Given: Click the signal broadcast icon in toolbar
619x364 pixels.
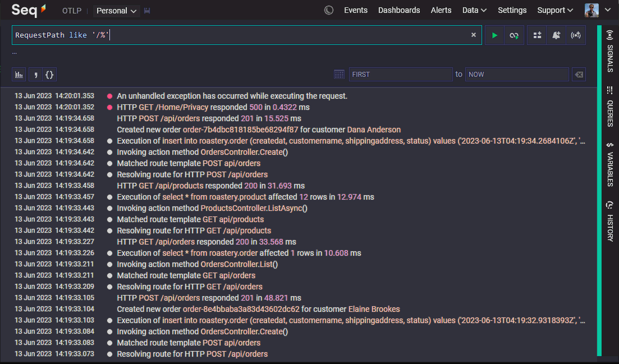Looking at the screenshot, I should 576,35.
